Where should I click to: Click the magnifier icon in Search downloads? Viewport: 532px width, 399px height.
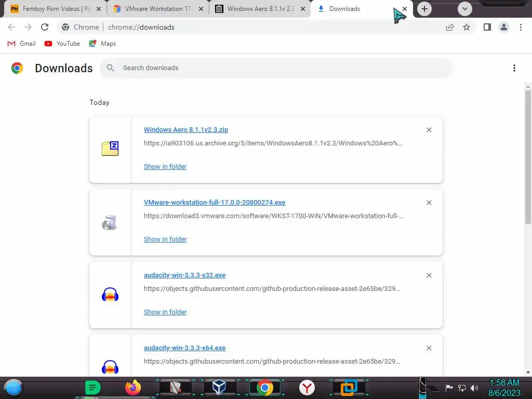[x=110, y=68]
